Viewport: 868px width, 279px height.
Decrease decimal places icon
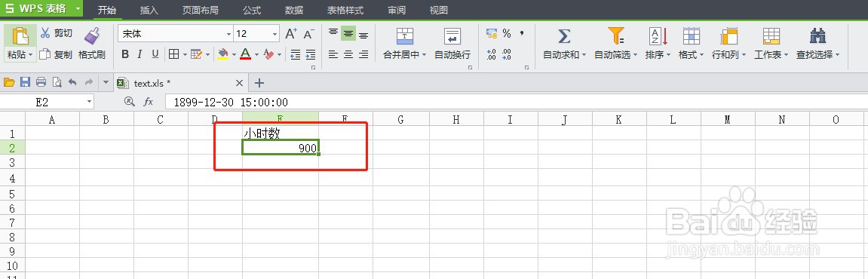coord(507,54)
